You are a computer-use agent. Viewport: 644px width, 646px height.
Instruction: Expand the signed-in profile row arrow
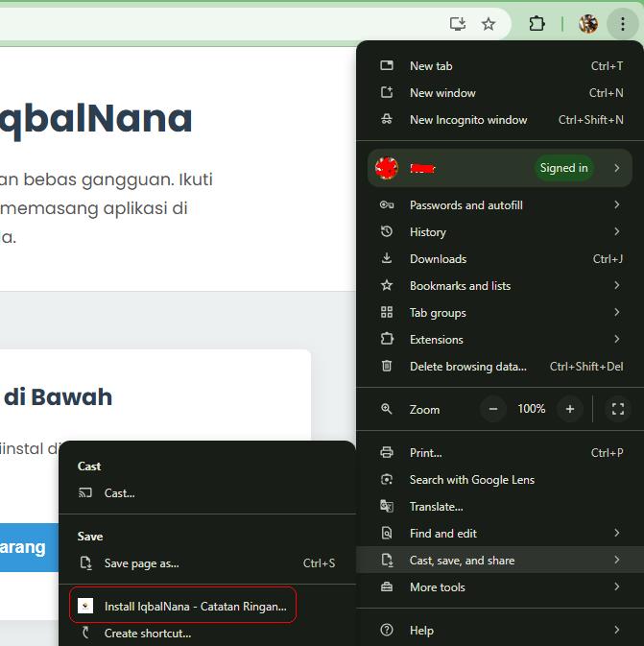pos(616,168)
